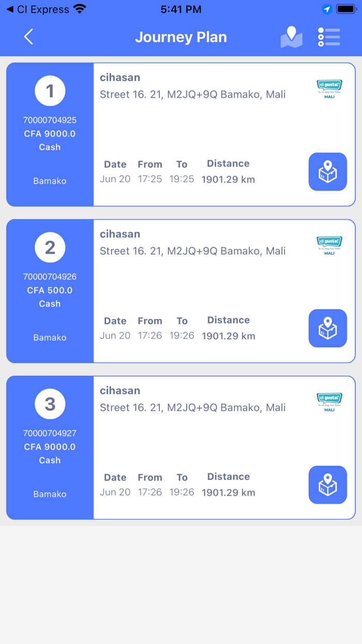The image size is (362, 644).
Task: Tap the Ci Gusta Mali logo on second card
Action: coord(329,244)
